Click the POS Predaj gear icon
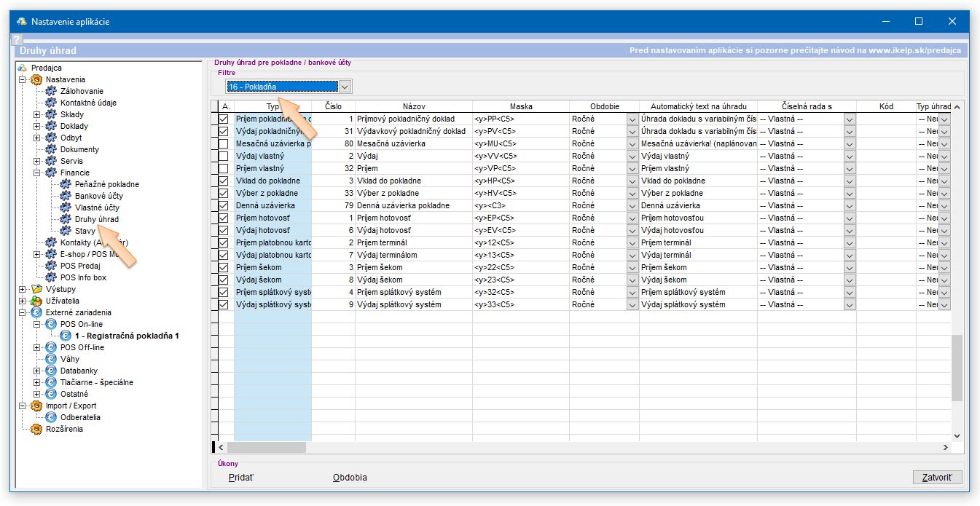This screenshot has width=980, height=506. [x=50, y=266]
